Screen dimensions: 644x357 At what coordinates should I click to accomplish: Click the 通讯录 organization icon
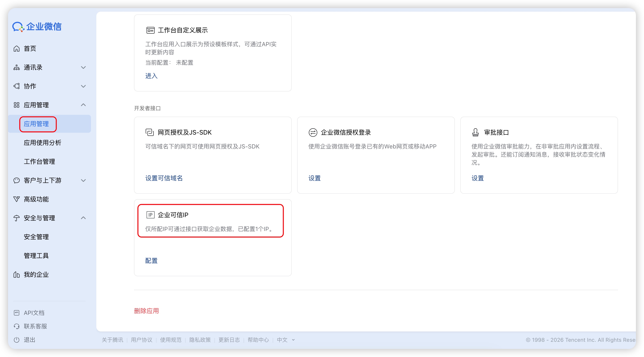pos(17,67)
